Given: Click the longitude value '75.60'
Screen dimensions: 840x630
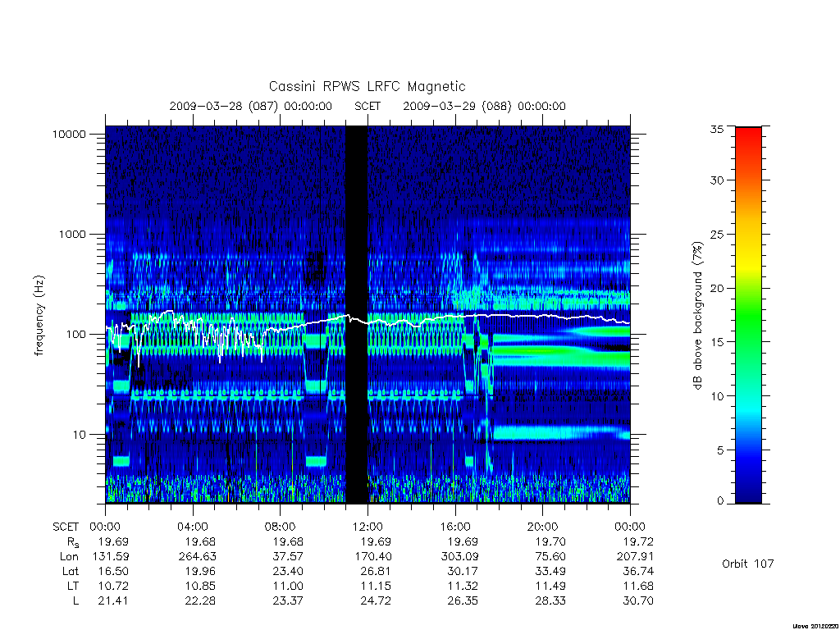Looking at the screenshot, I should (550, 557).
